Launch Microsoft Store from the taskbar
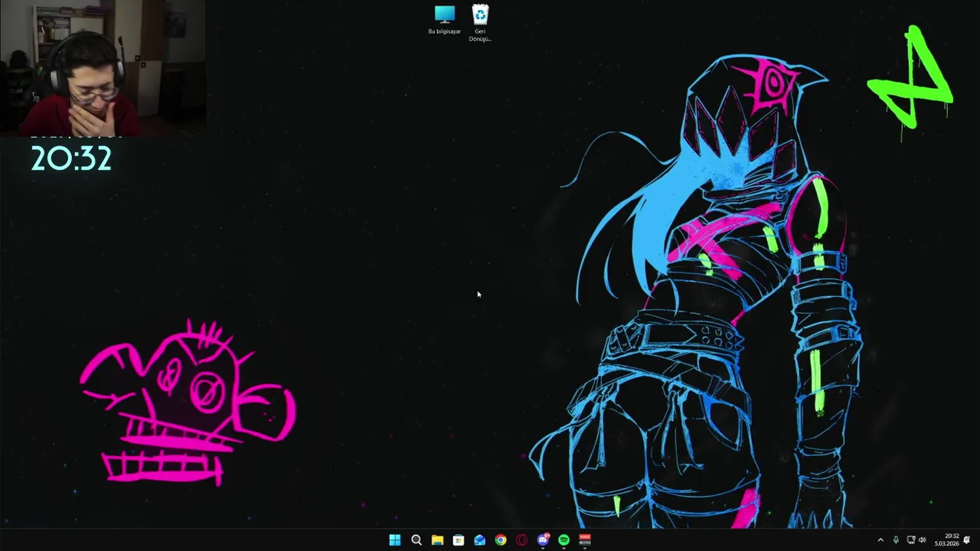This screenshot has height=551, width=980. 459,540
